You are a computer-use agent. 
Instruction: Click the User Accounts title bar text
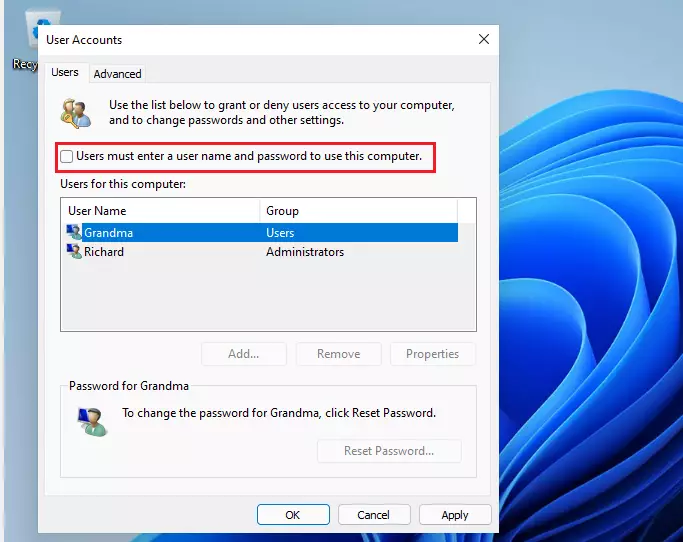(x=84, y=40)
